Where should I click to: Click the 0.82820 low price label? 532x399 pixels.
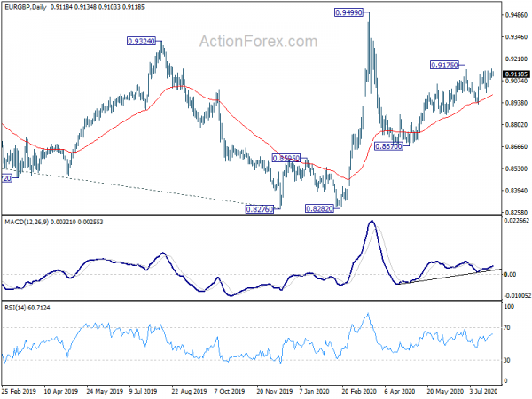tap(319, 208)
